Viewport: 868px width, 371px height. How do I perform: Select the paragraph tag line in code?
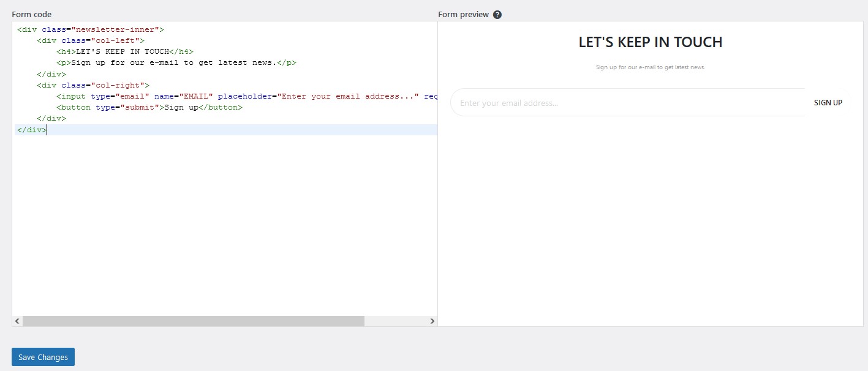pyautogui.click(x=176, y=62)
